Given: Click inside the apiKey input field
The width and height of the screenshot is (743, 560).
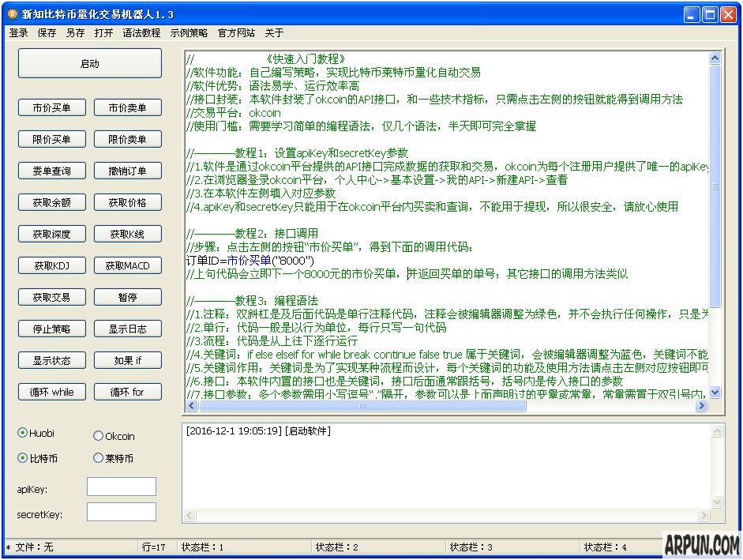Looking at the screenshot, I should [x=121, y=486].
